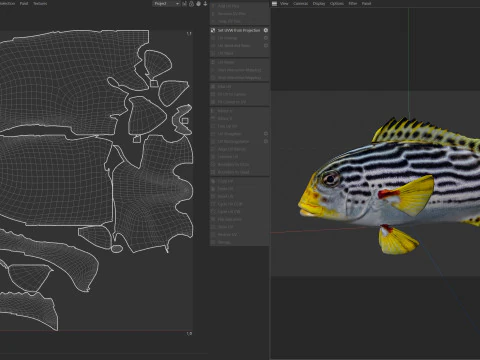Open settings gear for Set UVW from Projection
Screen dimensions: 480x360
pyautogui.click(x=266, y=30)
